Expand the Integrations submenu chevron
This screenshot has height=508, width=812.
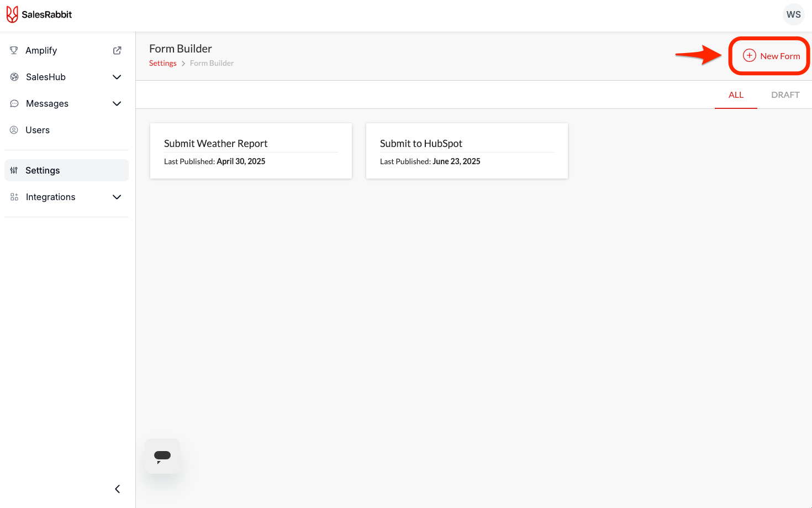pyautogui.click(x=117, y=197)
